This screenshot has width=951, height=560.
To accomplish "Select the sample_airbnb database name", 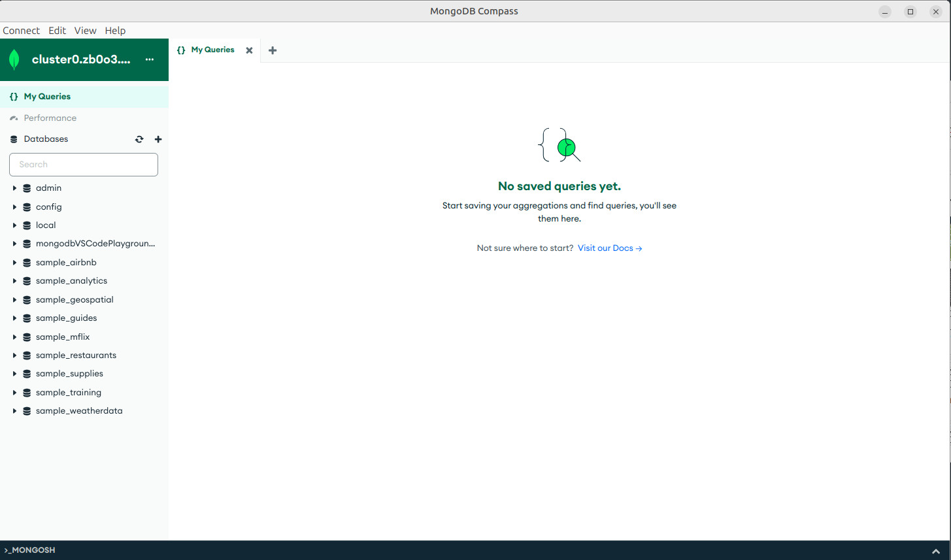I will [x=66, y=263].
